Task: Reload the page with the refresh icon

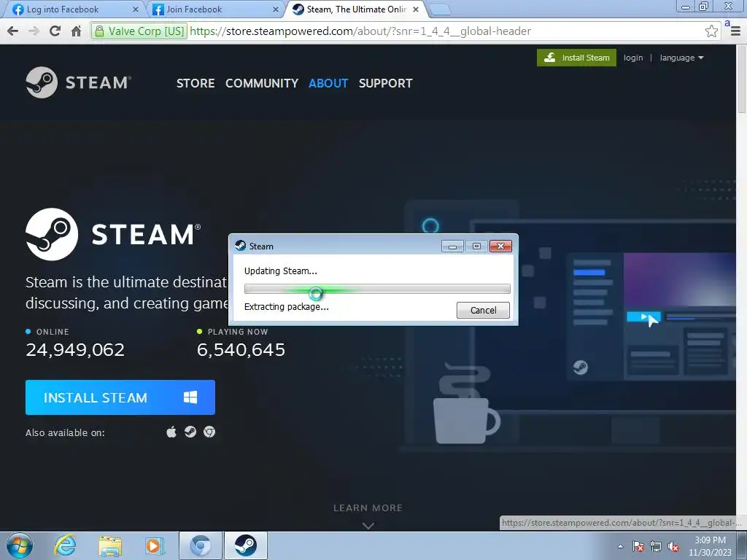Action: [x=55, y=31]
